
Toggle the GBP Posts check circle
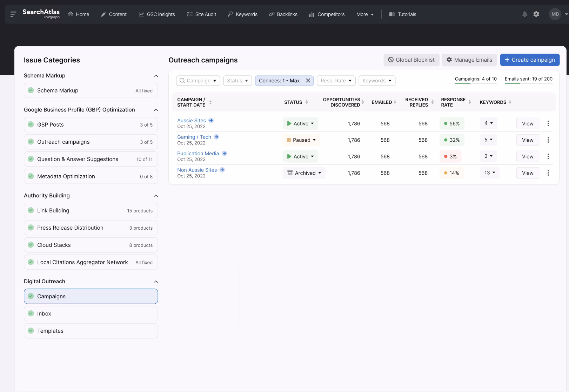(31, 124)
